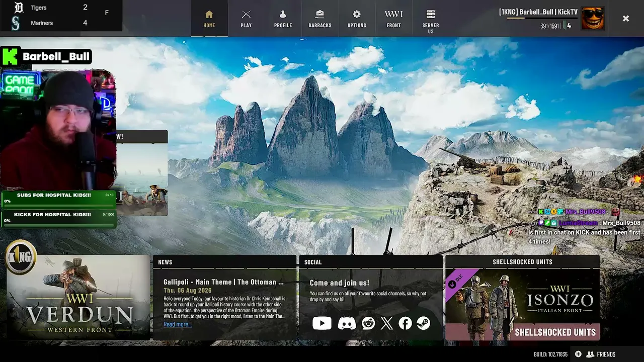Click the Gallipoli Main Theme news headline

223,282
